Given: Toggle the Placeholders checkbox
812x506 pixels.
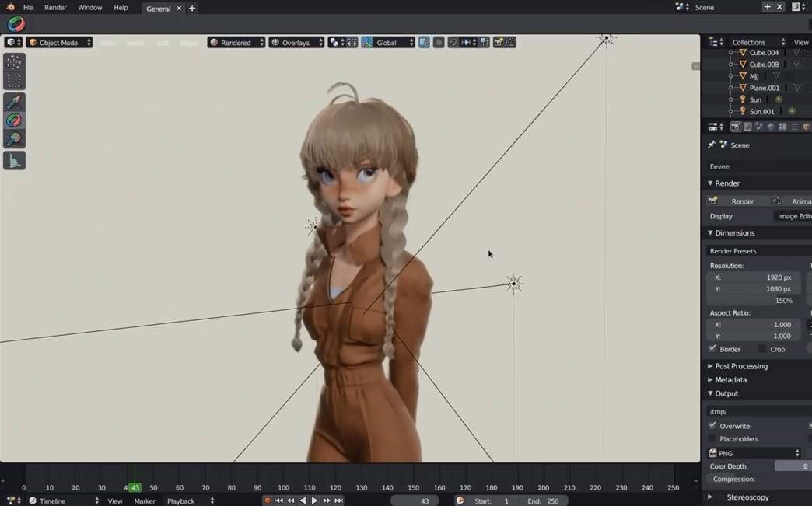Looking at the screenshot, I should [712, 438].
